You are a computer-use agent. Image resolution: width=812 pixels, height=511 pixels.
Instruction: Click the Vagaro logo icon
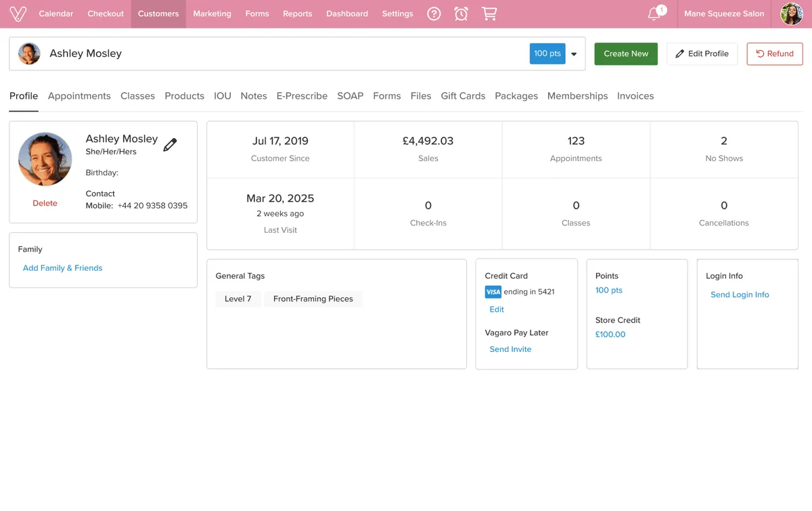[18, 14]
